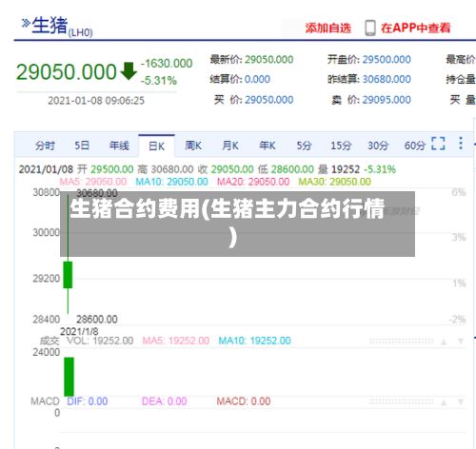
Task: Click the 28600.00 low price label
Action: 97,320
